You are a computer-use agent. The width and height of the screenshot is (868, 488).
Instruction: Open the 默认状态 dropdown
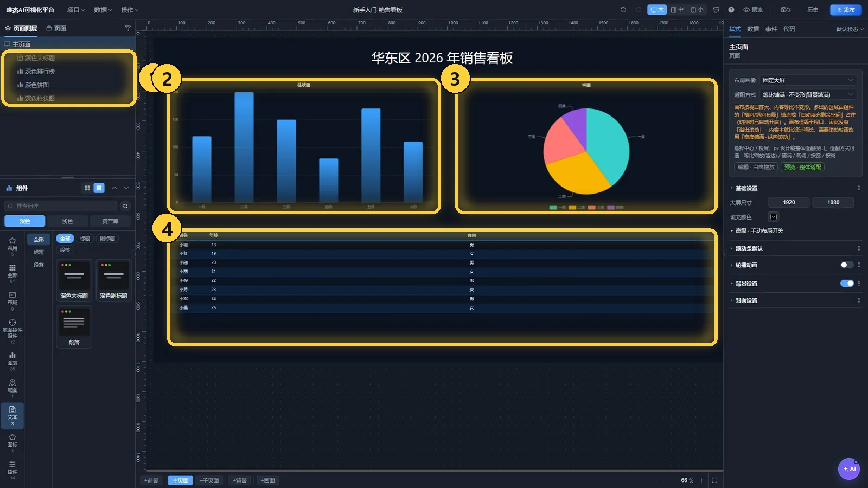[x=850, y=29]
